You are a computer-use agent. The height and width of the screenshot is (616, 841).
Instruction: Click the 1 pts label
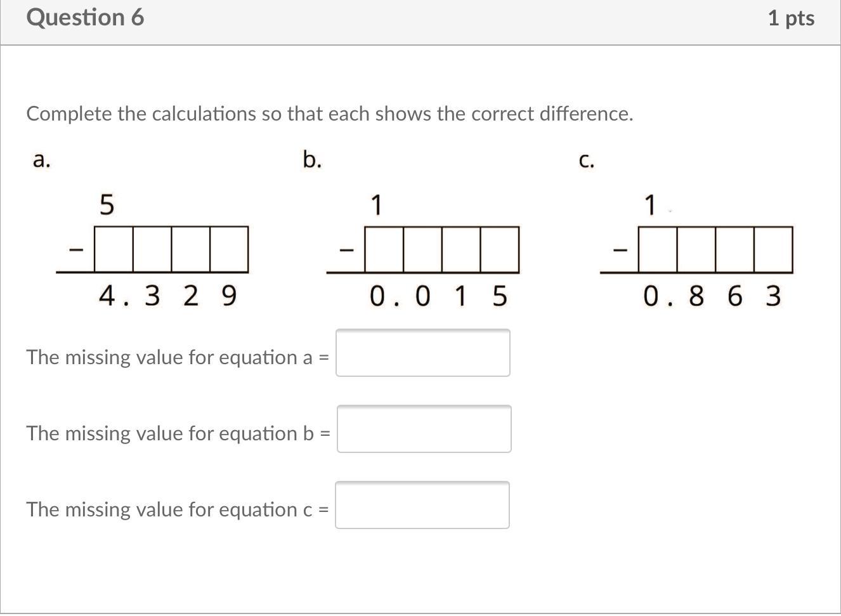pos(790,18)
